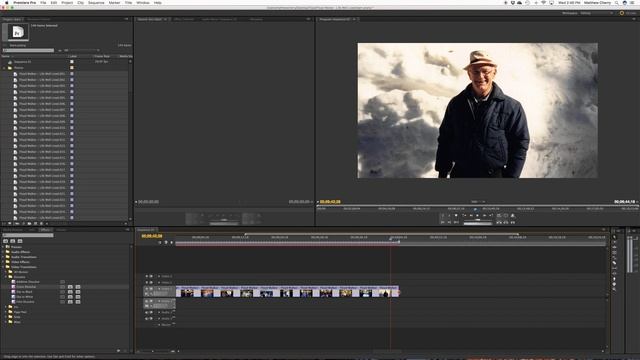
Task: Open Spotlight search in macOS menu bar
Action: [617, 2]
